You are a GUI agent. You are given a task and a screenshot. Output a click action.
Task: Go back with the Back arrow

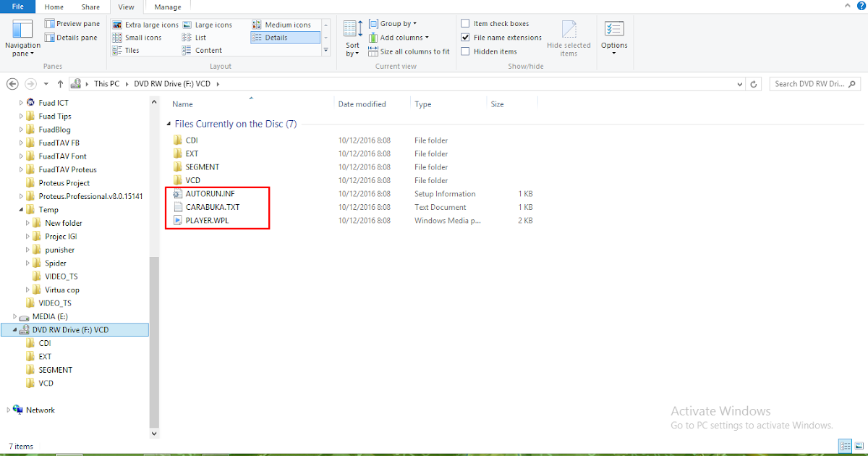point(12,84)
